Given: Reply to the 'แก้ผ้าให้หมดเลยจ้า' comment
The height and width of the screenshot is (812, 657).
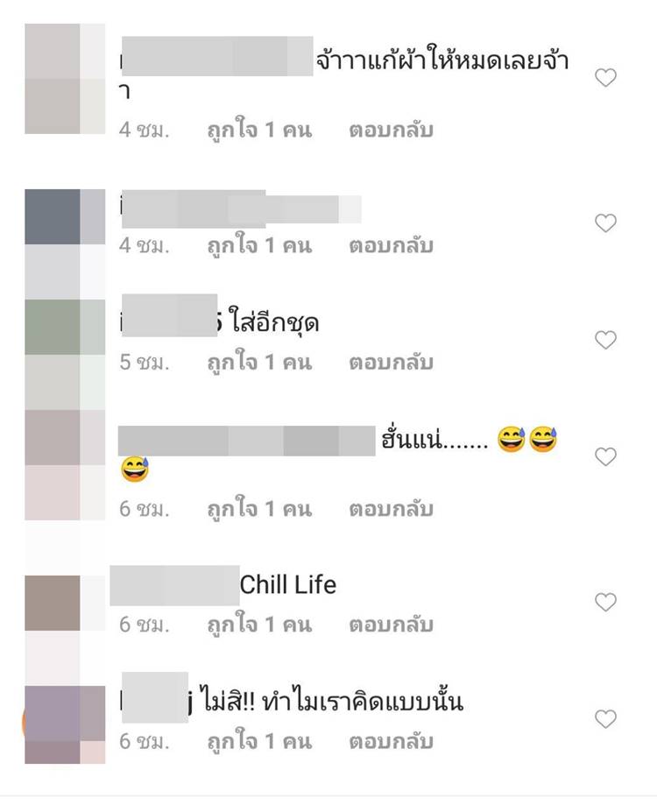Looking at the screenshot, I should (x=391, y=130).
